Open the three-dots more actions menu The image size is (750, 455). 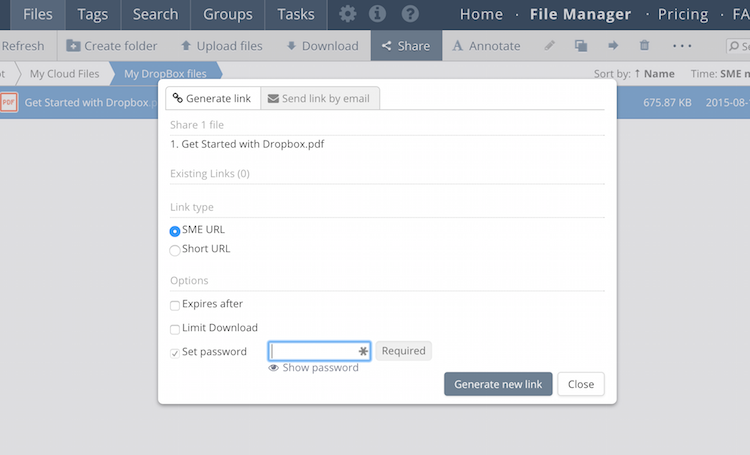click(682, 46)
